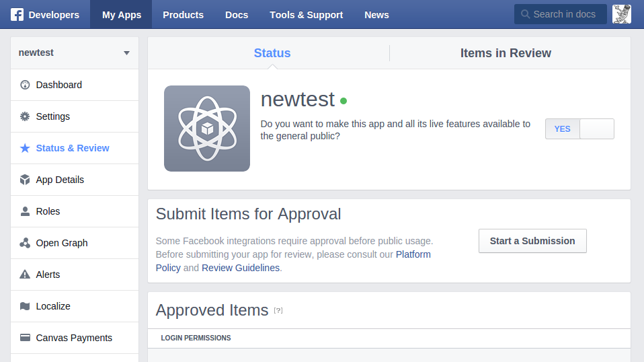
Task: Open Dashboard in the sidebar
Action: [75, 85]
